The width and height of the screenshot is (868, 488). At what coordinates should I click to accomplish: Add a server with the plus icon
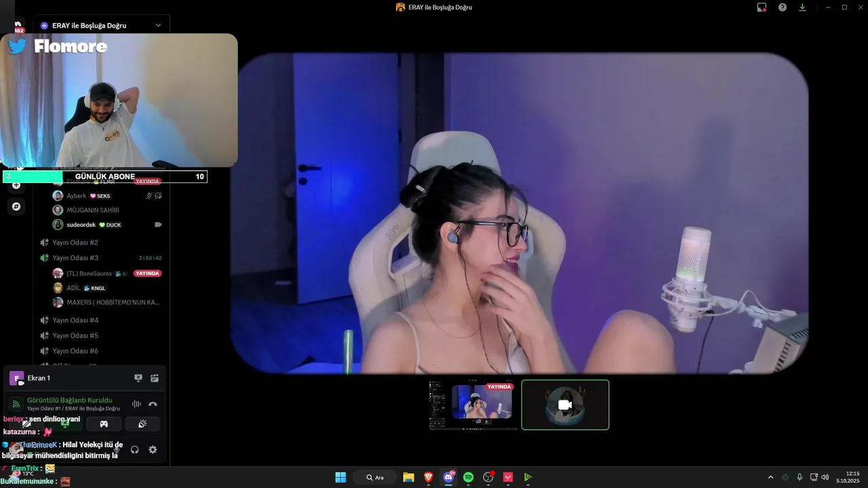(x=16, y=185)
